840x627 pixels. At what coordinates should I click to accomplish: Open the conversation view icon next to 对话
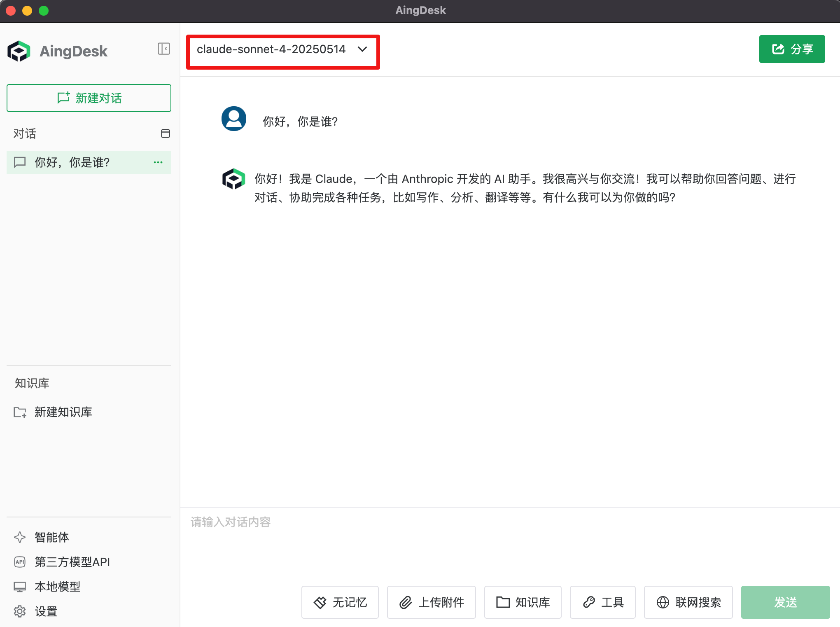coord(166,134)
